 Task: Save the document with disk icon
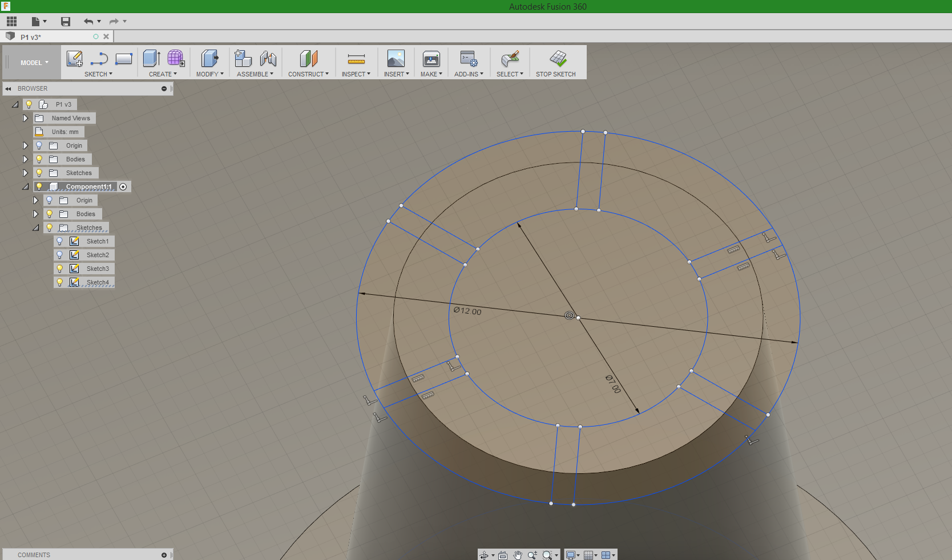point(66,22)
